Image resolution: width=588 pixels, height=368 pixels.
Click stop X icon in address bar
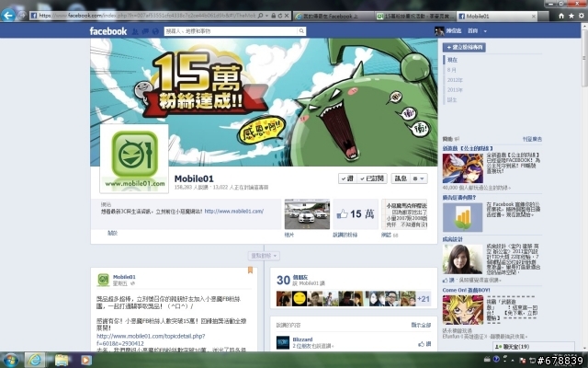pos(287,16)
